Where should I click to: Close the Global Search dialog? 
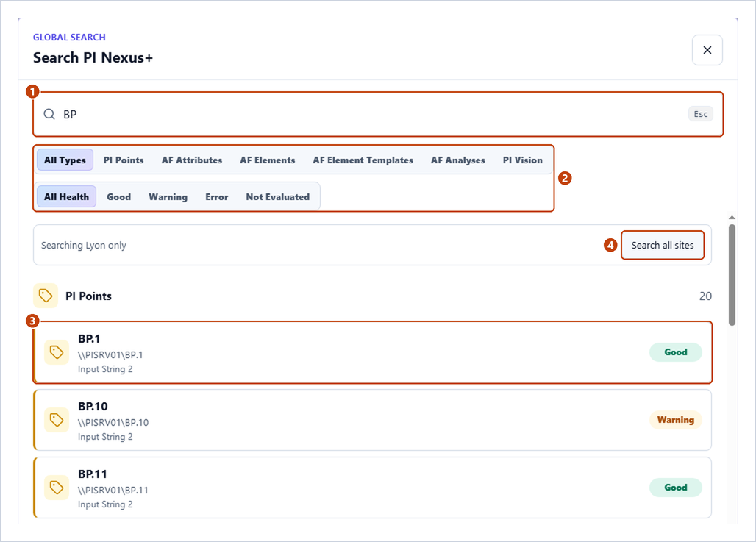click(x=707, y=50)
